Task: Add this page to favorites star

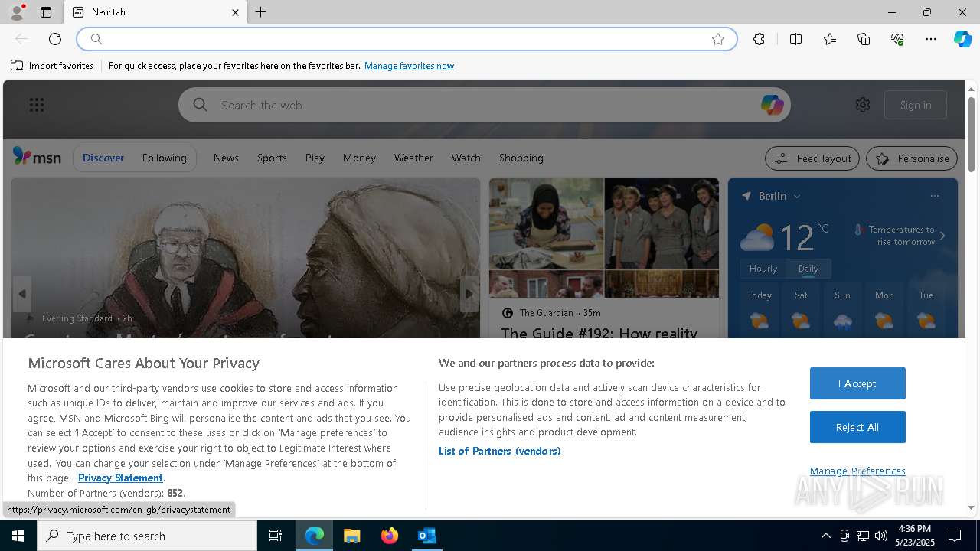Action: (x=718, y=39)
